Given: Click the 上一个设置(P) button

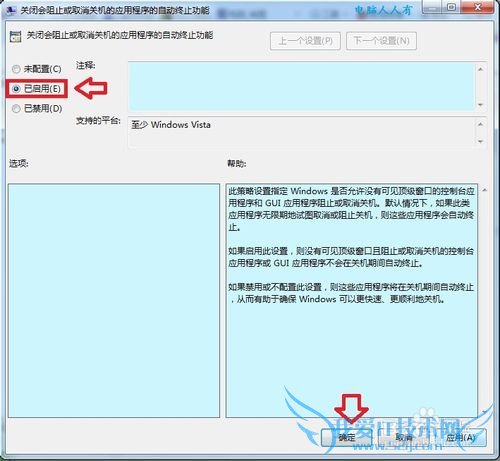Looking at the screenshot, I should [x=305, y=41].
